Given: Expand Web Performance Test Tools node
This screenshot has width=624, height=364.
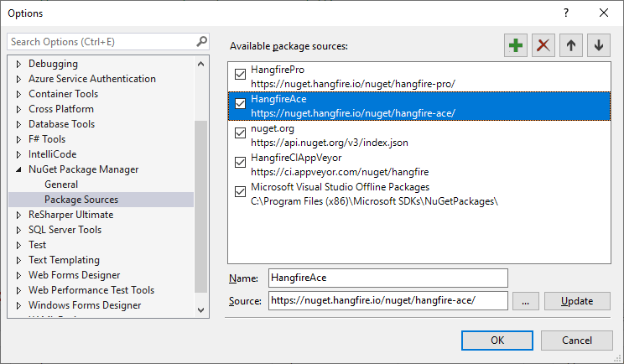Looking at the screenshot, I should click(x=18, y=290).
